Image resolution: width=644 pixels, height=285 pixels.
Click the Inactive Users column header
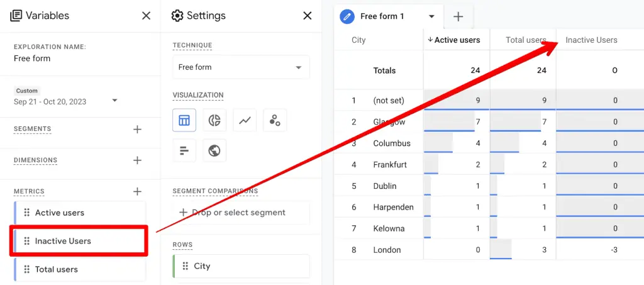(x=591, y=40)
